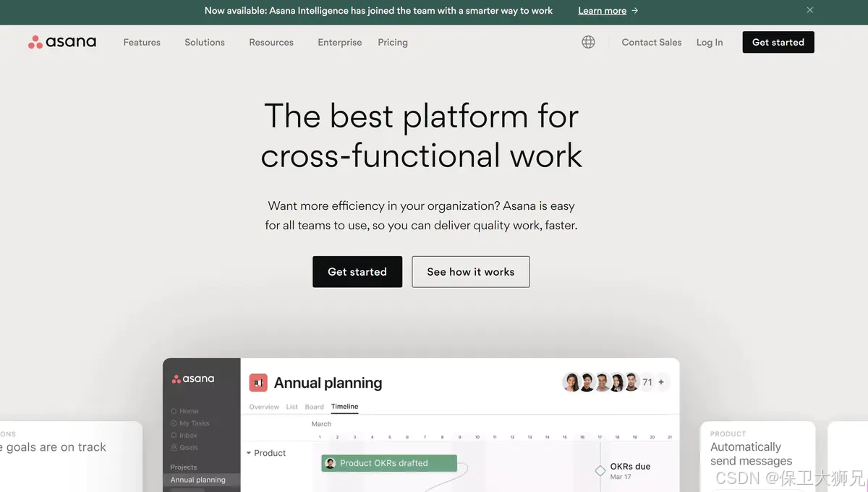868x492 pixels.
Task: Click the 71 member count badge
Action: point(647,382)
